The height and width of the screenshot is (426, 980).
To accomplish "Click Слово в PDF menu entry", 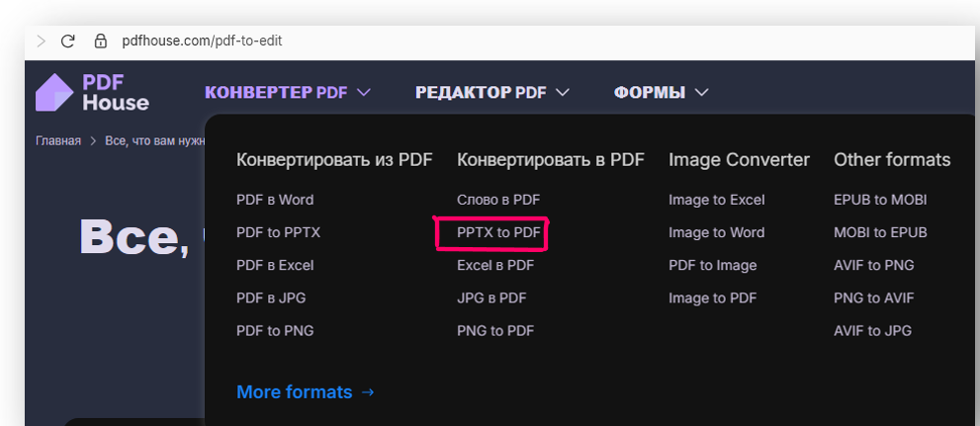I will tap(498, 200).
